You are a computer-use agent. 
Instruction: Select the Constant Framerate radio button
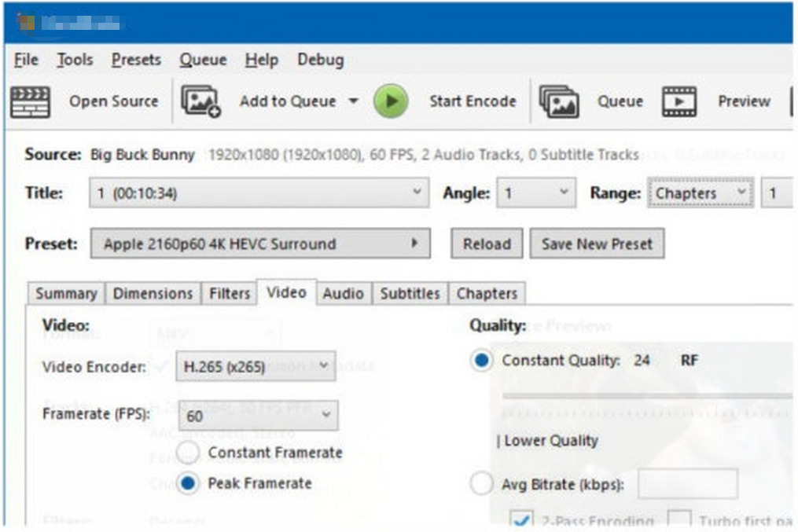(x=189, y=453)
